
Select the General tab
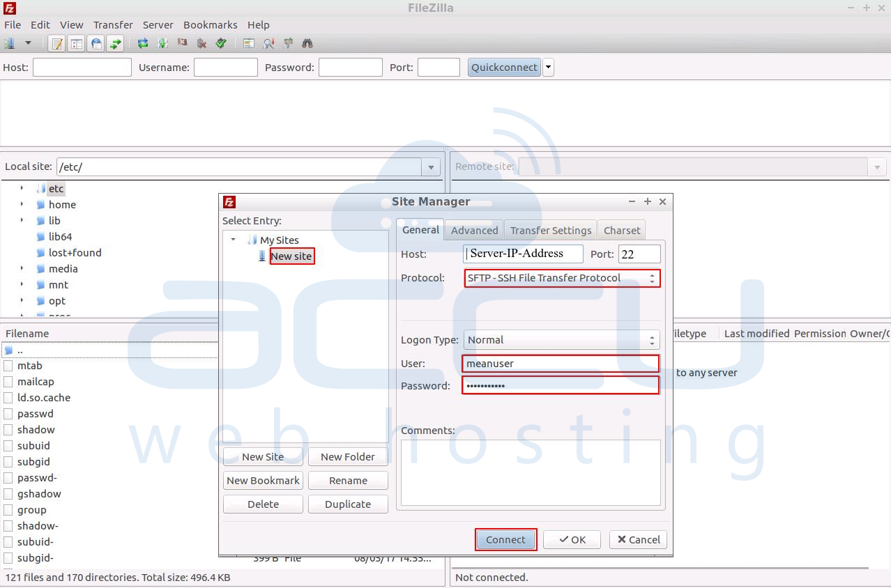point(420,229)
